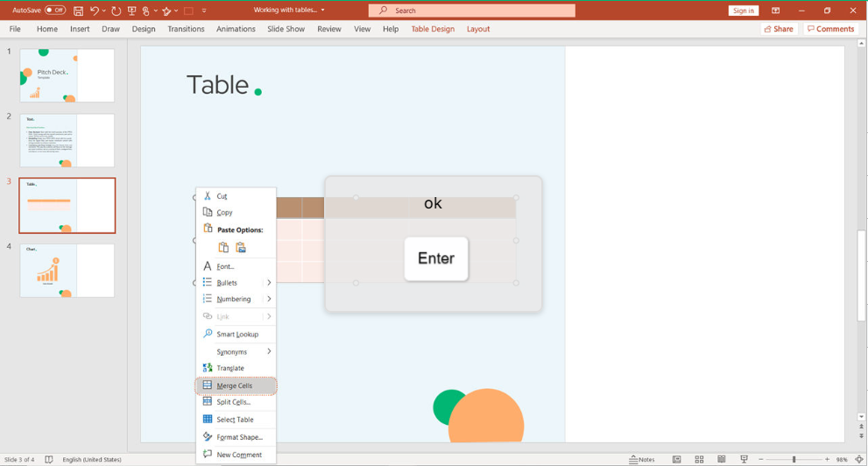Viewport: 868px width, 466px height.
Task: Open the View tab
Action: pos(362,29)
